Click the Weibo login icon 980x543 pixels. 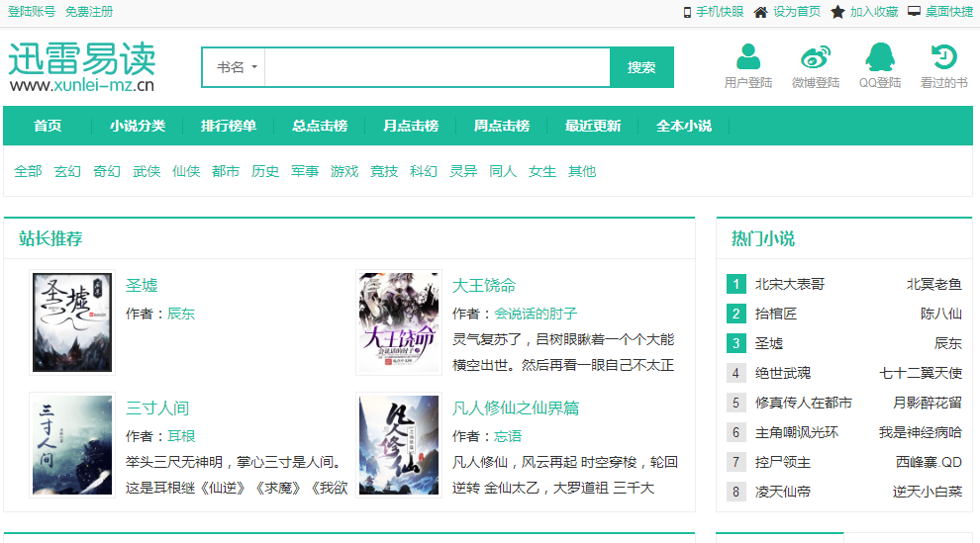[816, 56]
